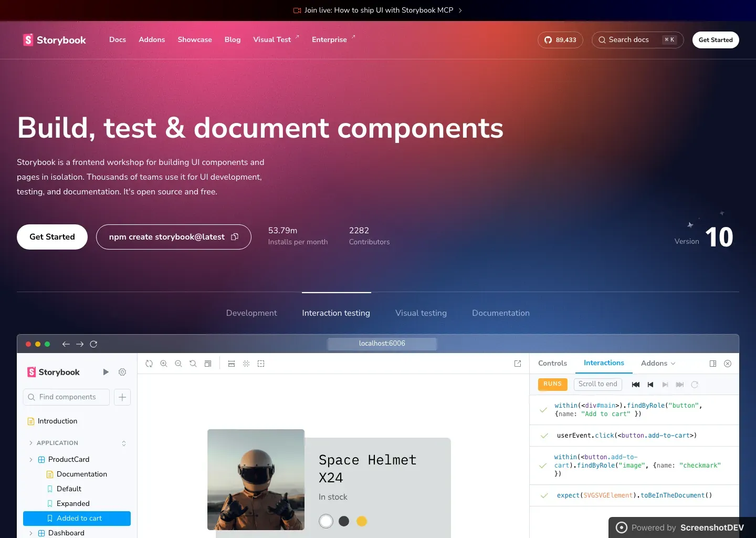
Task: Click the Scroll to end button
Action: [x=598, y=384]
